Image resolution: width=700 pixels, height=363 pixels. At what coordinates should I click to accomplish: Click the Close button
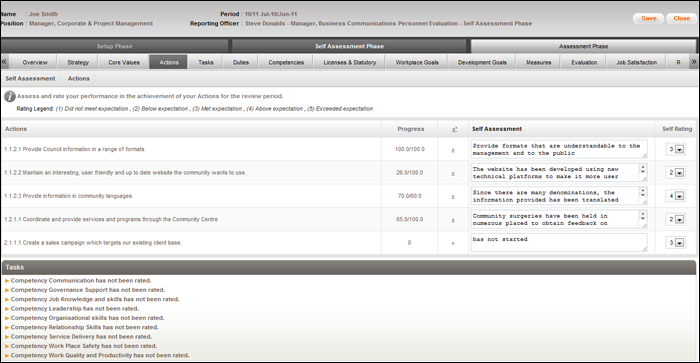(x=681, y=18)
